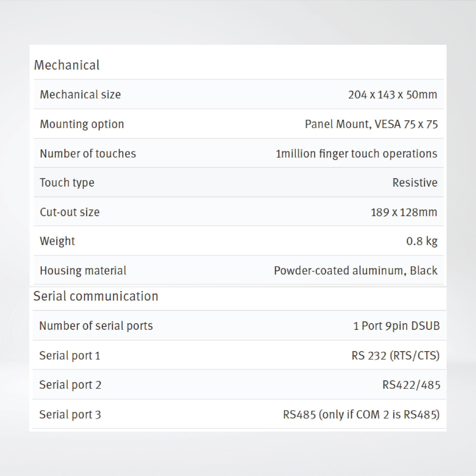Select the Powder-coated aluminum, Black value
The height and width of the screenshot is (476, 476).
(x=356, y=271)
